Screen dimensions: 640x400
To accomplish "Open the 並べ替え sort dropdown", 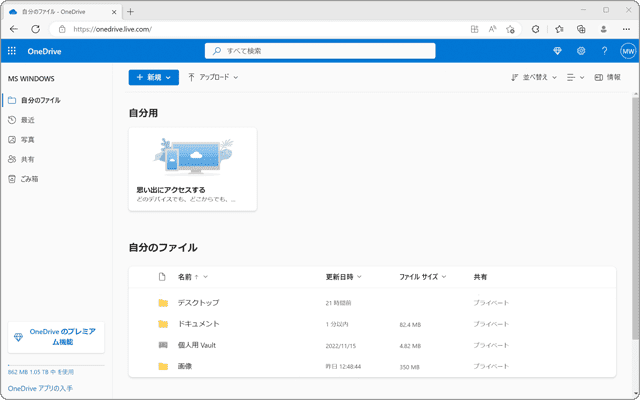I will pos(534,77).
